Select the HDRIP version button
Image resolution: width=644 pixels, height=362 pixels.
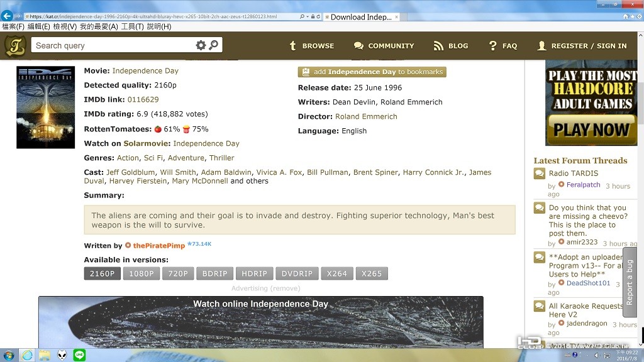pos(254,274)
